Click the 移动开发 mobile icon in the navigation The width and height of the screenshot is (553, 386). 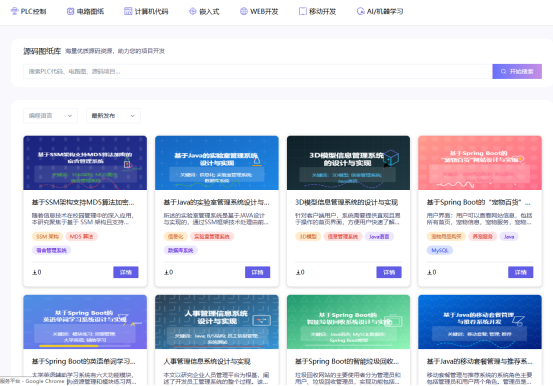(303, 11)
